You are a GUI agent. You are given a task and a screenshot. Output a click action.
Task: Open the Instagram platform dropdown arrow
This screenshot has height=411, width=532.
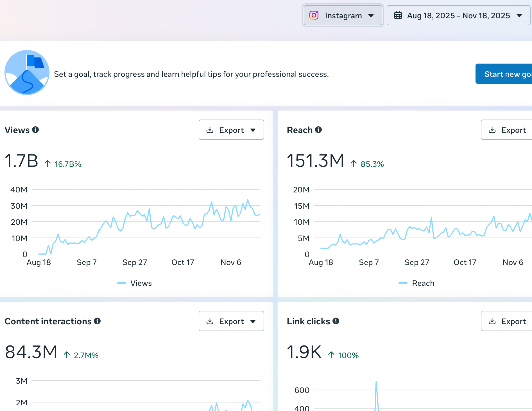pyautogui.click(x=371, y=15)
